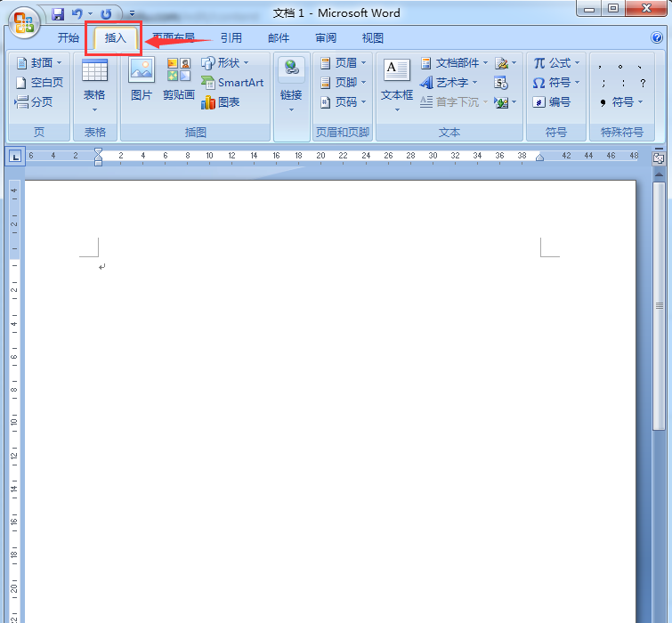Click the tab stop selector L
This screenshot has width=672, height=623.
coord(15,157)
